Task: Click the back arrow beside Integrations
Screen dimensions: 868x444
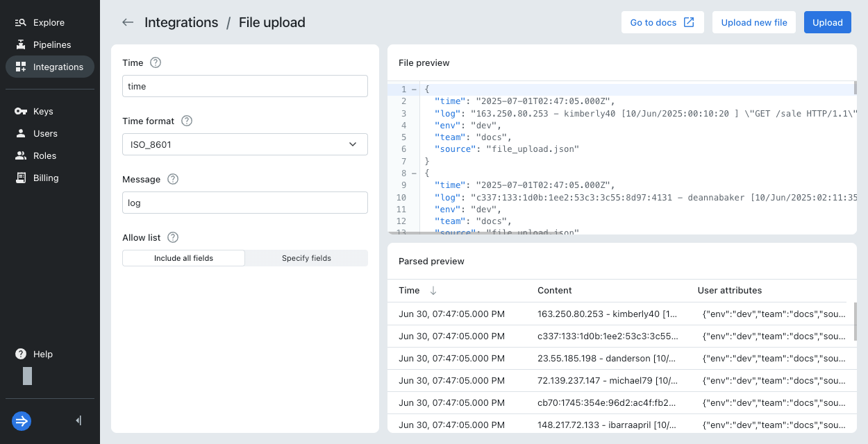Action: [128, 22]
